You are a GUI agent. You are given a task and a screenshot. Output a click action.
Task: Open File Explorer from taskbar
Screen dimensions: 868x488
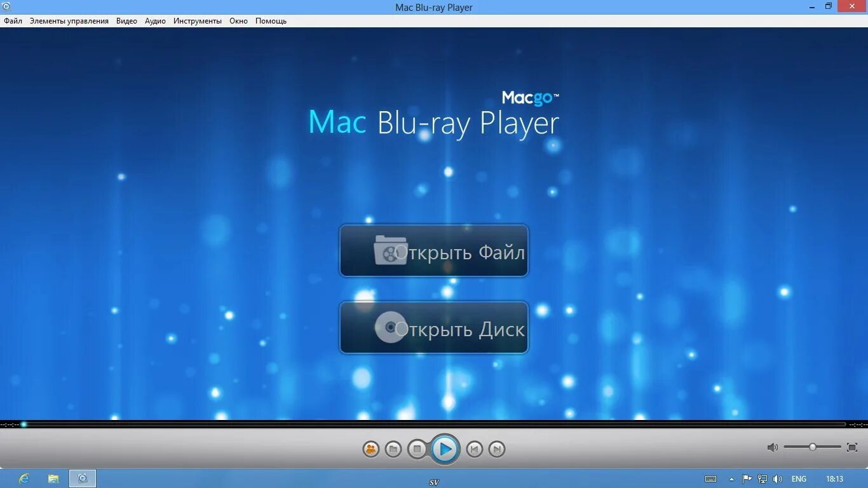[x=53, y=478]
